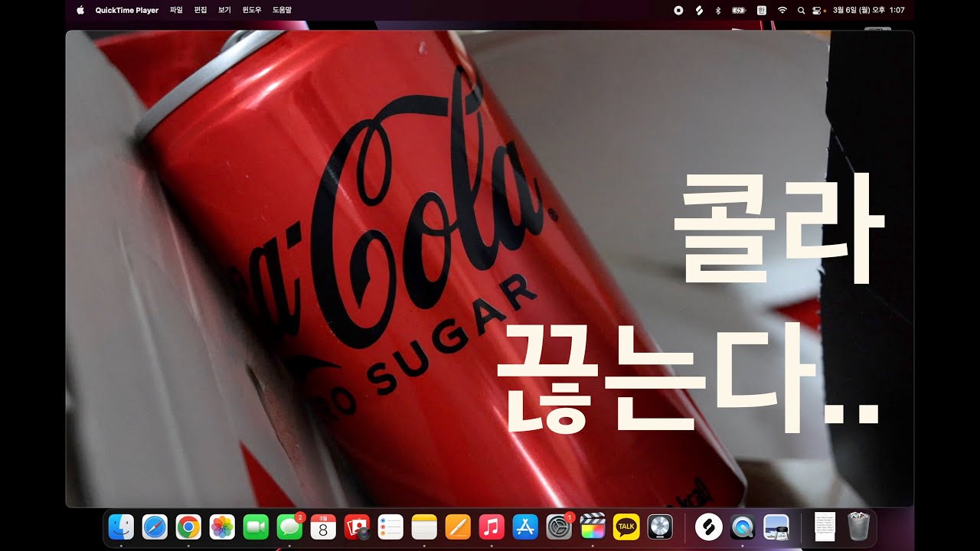
Task: Open the QuickTime Player application menu
Action: (x=127, y=11)
